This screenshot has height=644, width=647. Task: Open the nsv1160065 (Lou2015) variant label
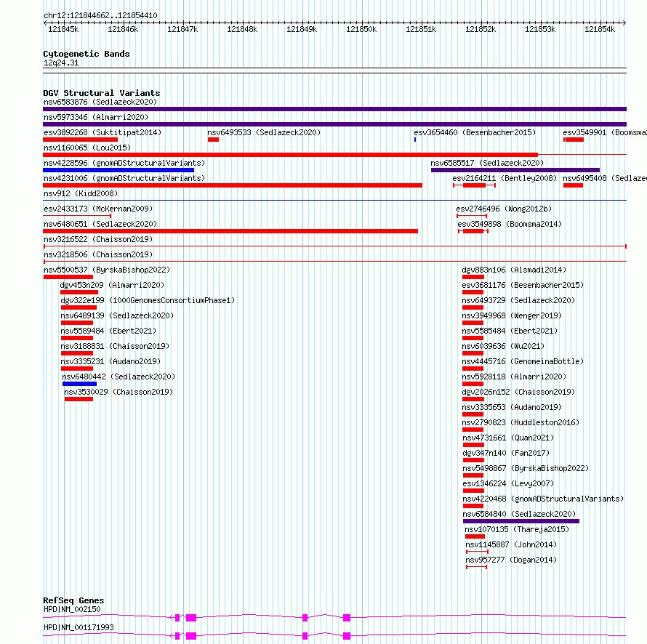(x=87, y=148)
